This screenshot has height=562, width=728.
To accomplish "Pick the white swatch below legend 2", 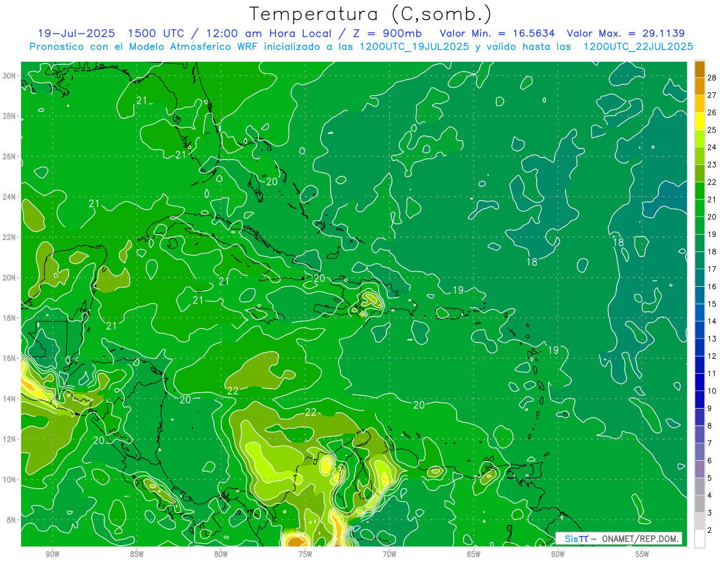I will coord(699,539).
